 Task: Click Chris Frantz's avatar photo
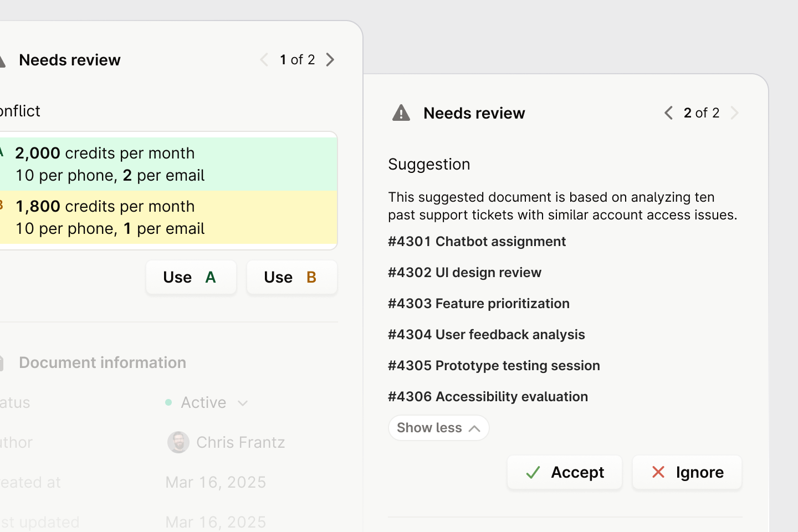178,442
